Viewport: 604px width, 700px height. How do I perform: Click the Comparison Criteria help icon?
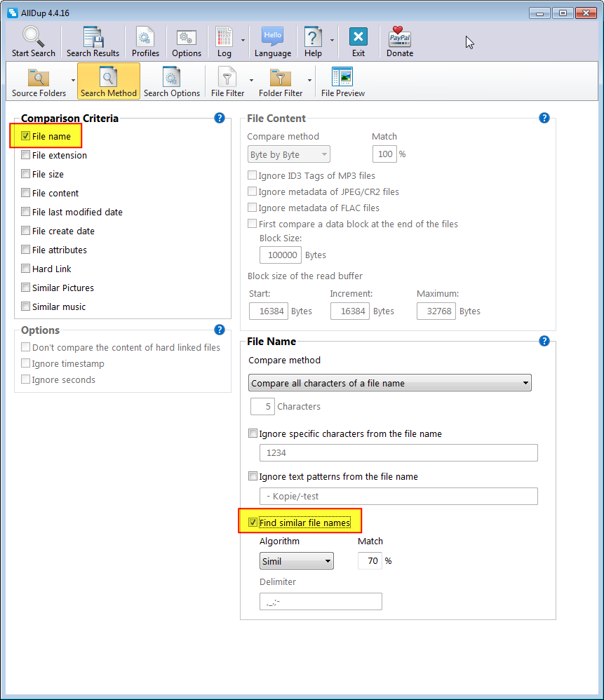click(220, 119)
